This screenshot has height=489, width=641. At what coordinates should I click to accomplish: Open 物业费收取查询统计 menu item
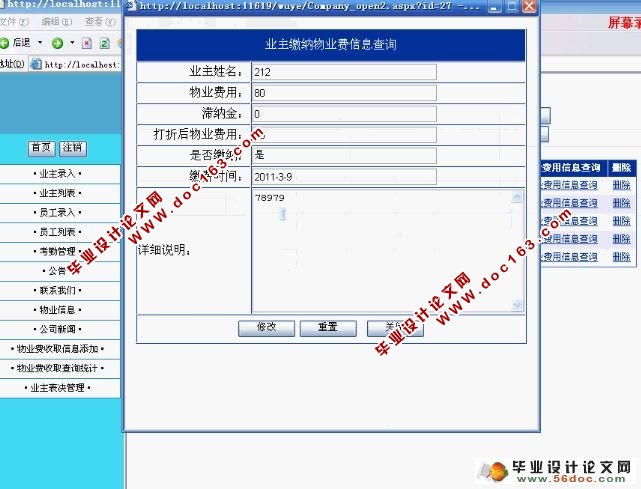point(58,368)
